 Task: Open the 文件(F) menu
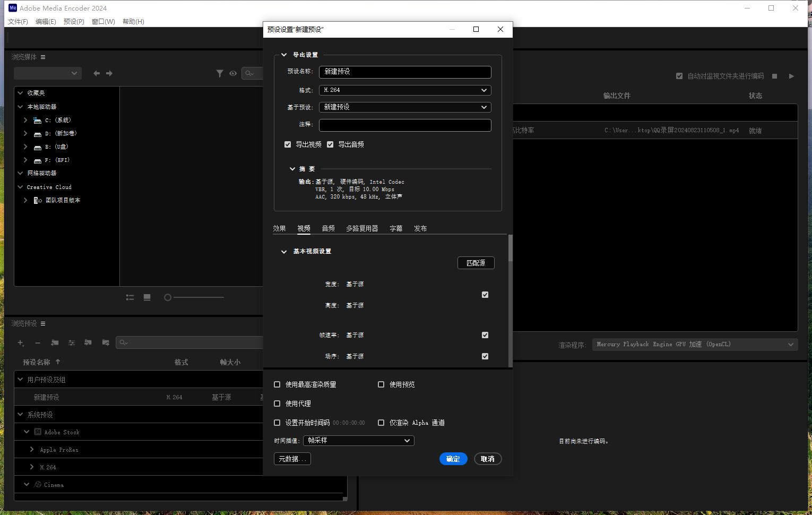point(18,22)
